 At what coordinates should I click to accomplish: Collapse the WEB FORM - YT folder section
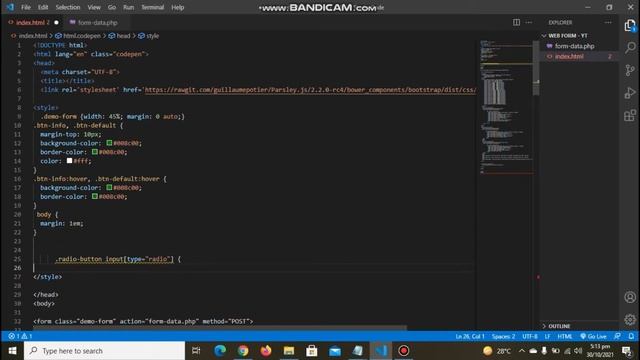pos(568,36)
